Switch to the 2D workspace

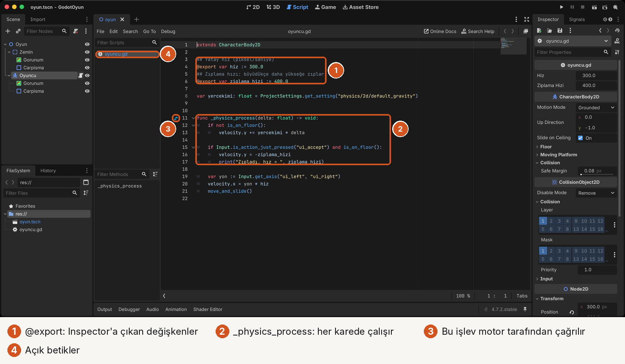(x=253, y=7)
